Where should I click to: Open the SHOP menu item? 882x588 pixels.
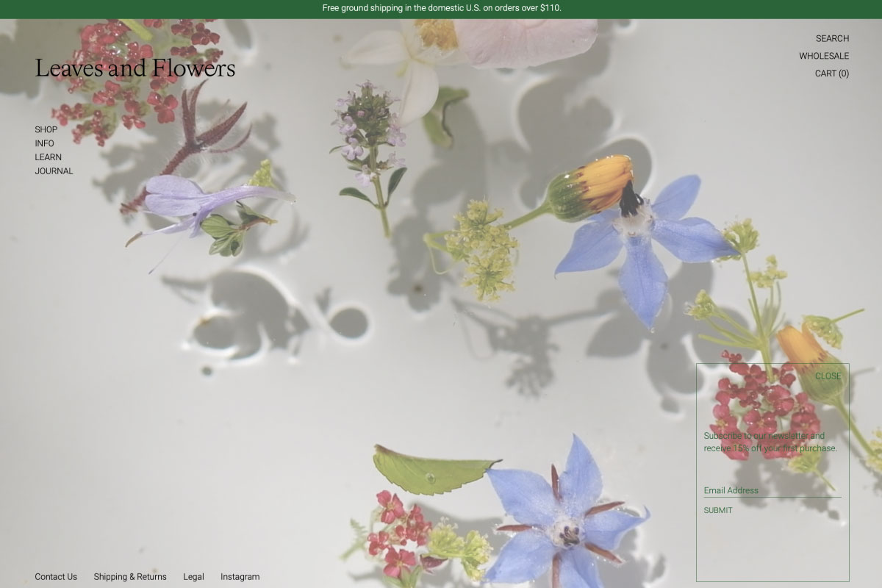tap(46, 129)
